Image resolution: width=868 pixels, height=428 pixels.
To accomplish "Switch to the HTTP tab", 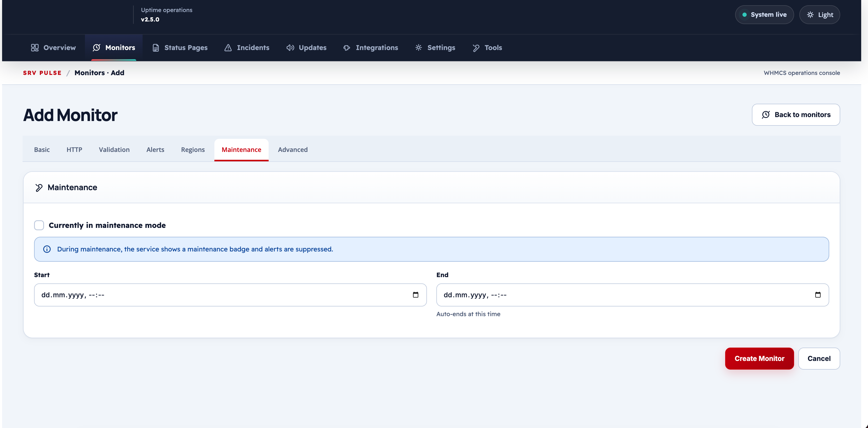I will point(74,150).
